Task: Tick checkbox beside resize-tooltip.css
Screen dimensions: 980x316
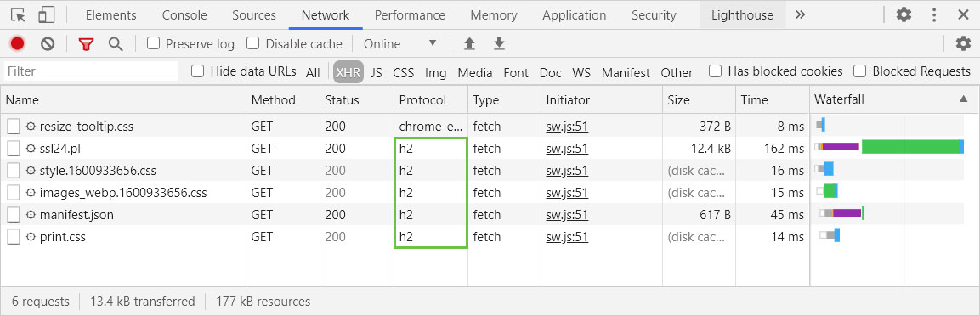Action: (14, 127)
